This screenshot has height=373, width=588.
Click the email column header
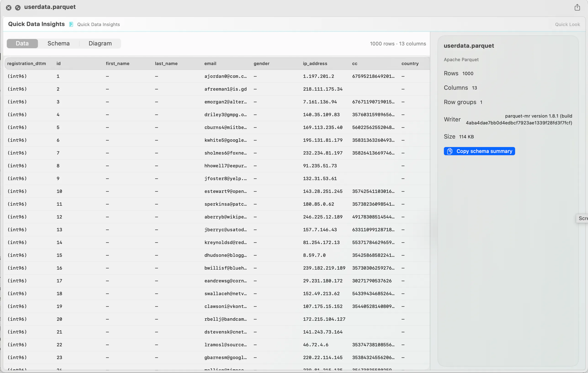(x=210, y=63)
